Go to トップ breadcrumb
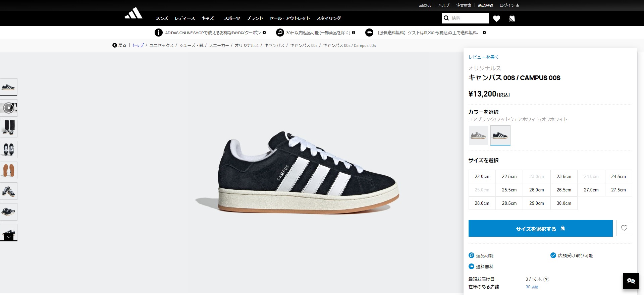The image size is (644, 295). tap(138, 45)
